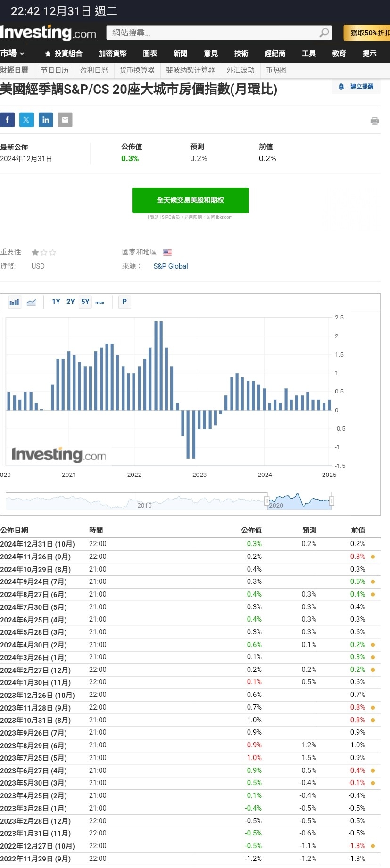Screen dimensions: 390x868
Task: Open the 技術 menu
Action: (x=241, y=54)
